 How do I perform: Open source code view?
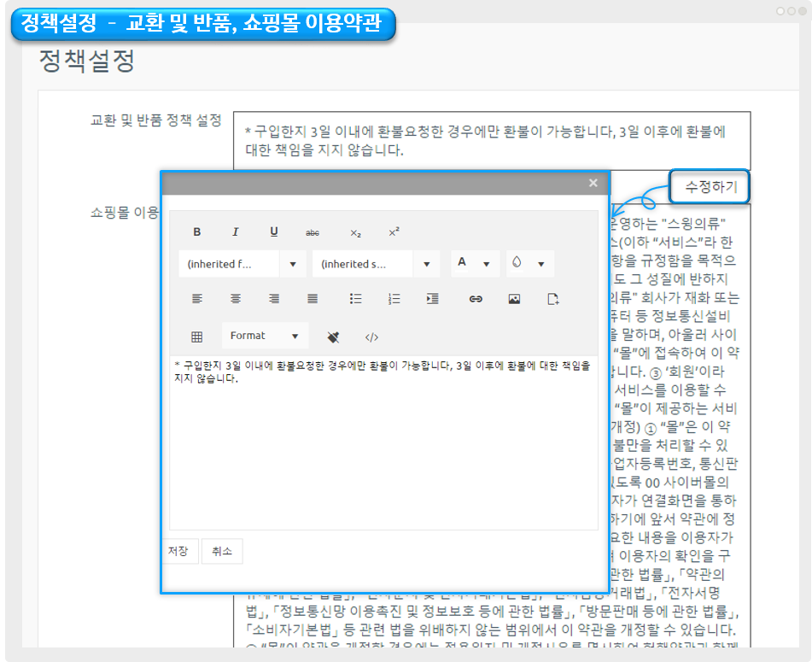click(x=371, y=337)
